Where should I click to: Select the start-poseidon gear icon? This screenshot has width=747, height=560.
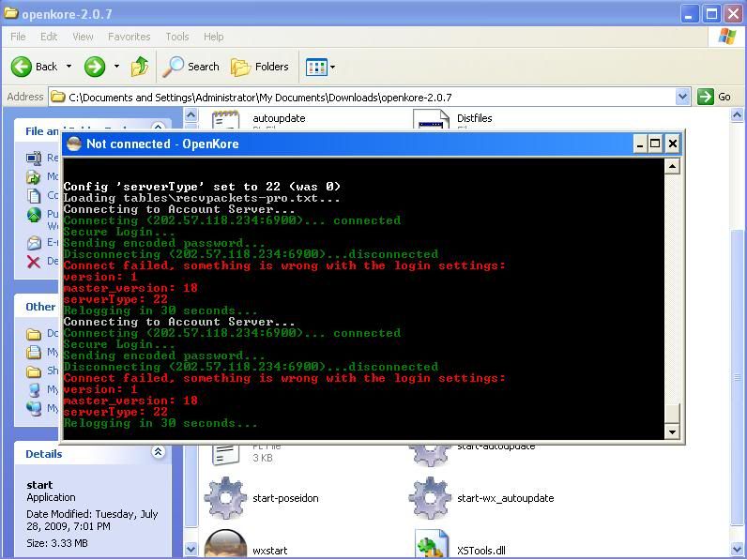click(225, 497)
